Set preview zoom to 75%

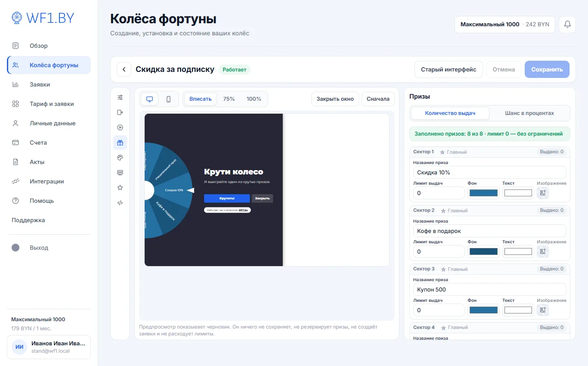[x=229, y=99]
